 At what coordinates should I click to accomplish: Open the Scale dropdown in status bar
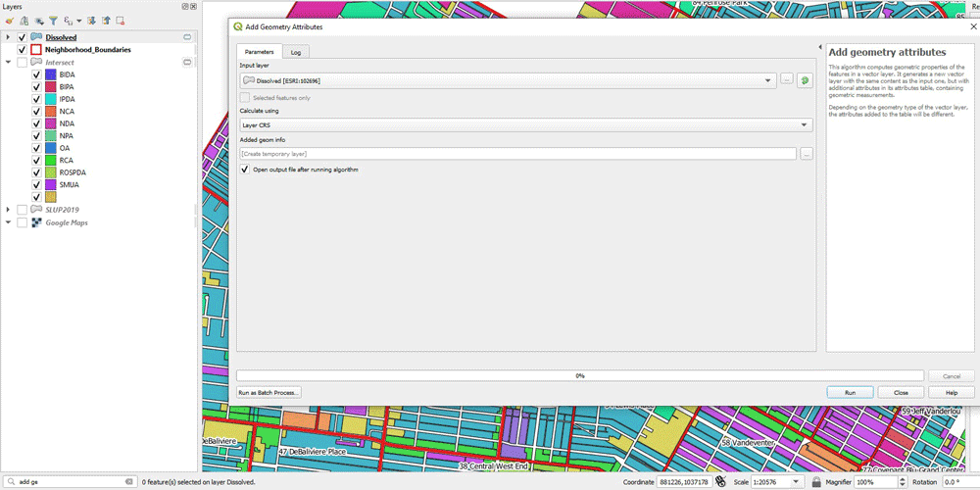(796, 482)
